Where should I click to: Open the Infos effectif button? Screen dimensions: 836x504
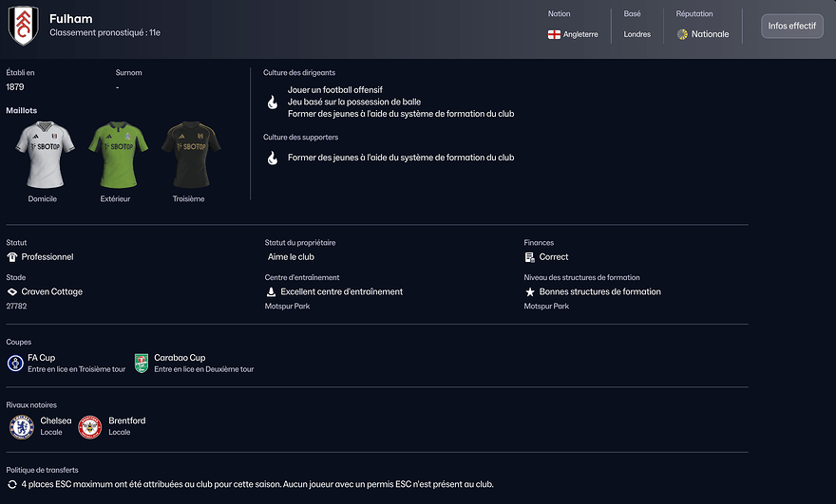[791, 26]
